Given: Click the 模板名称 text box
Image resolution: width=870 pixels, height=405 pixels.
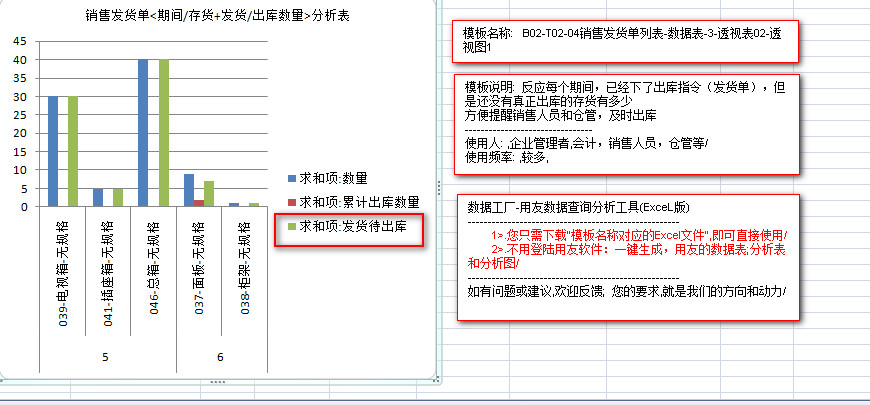Looking at the screenshot, I should (629, 41).
